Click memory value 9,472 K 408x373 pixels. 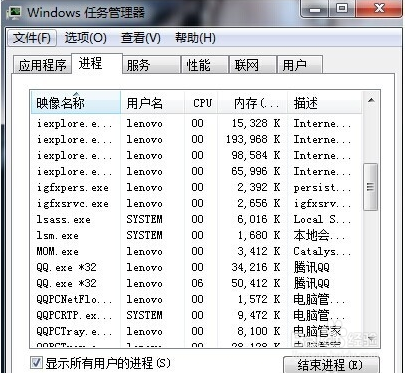258,315
